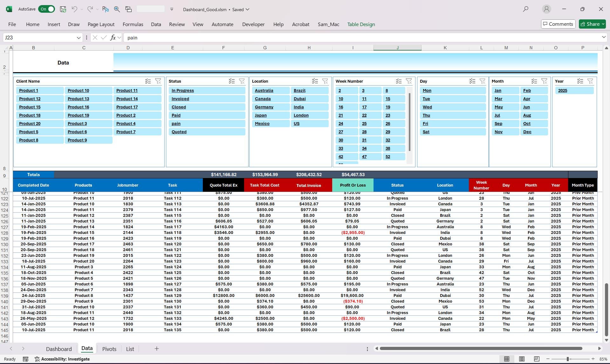Click the magnifier zoom icon in quick access toolbar
The image size is (610, 364).
[x=117, y=9]
